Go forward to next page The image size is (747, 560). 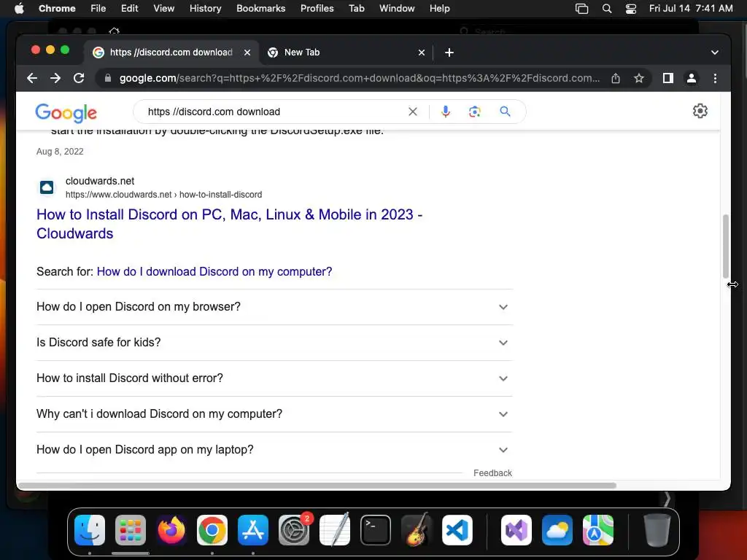[55, 78]
